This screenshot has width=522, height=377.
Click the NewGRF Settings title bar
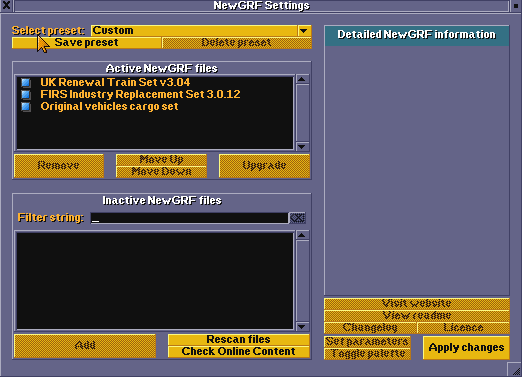(262, 5)
